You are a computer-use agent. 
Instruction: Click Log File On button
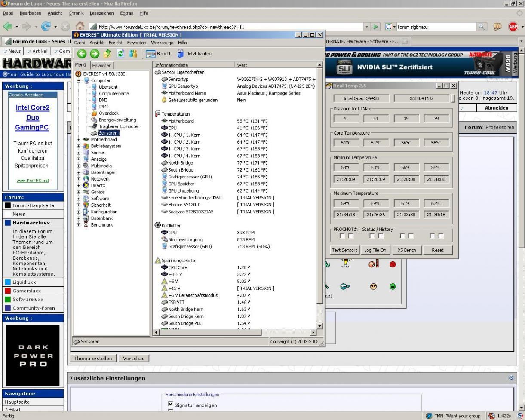coord(375,250)
